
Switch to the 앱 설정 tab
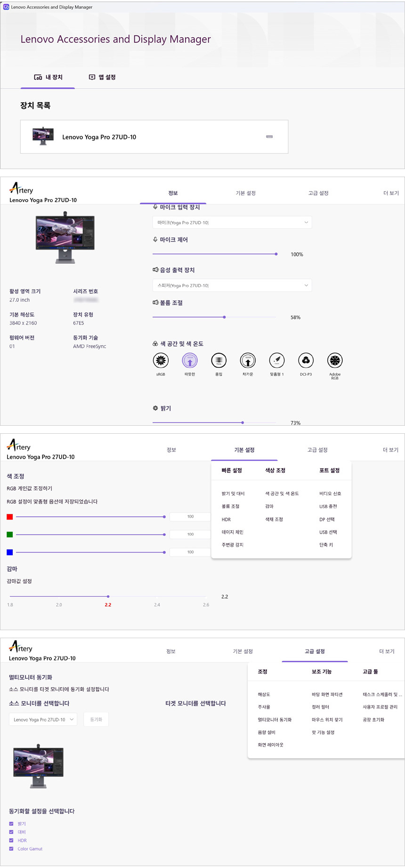coord(102,77)
